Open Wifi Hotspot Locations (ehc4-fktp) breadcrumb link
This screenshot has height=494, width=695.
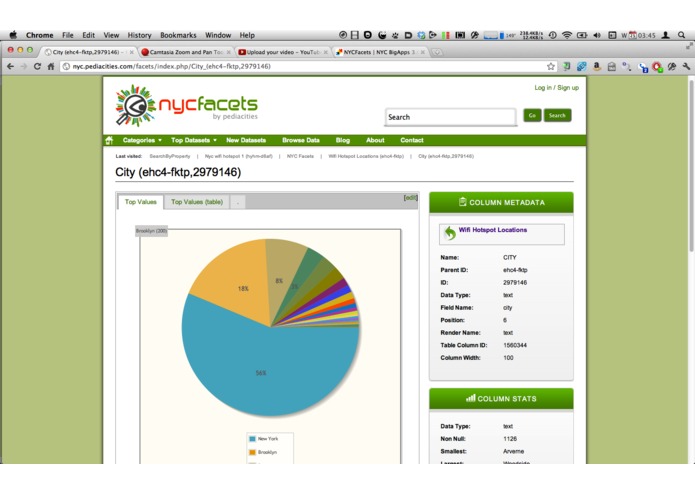point(366,156)
